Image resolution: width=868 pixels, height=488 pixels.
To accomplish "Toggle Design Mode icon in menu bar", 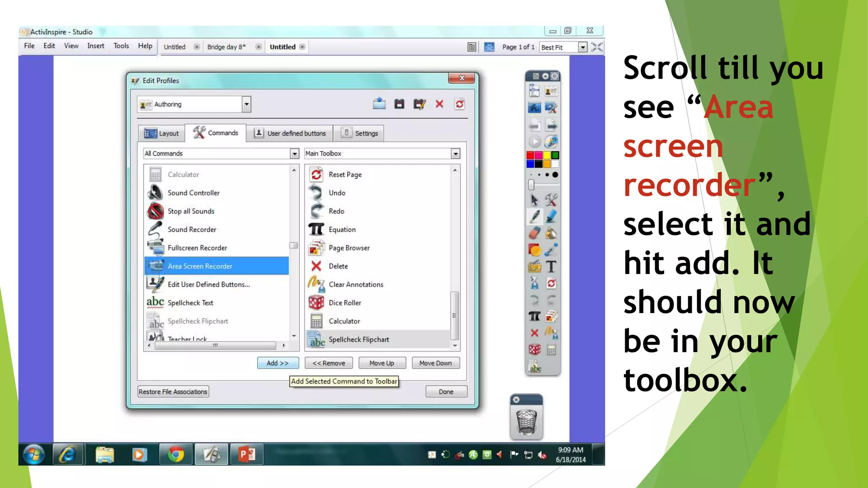I will [x=489, y=47].
